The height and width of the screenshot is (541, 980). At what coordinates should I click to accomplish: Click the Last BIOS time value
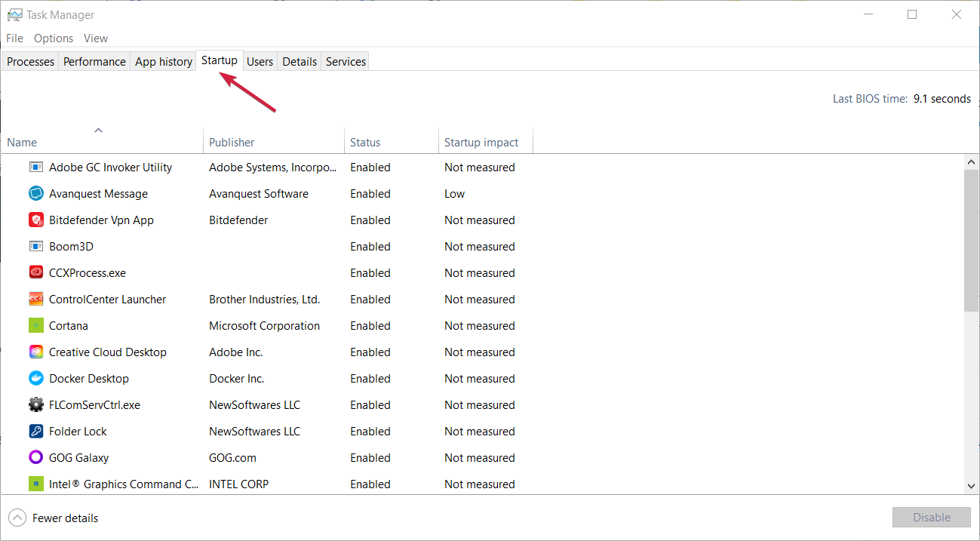(x=942, y=99)
